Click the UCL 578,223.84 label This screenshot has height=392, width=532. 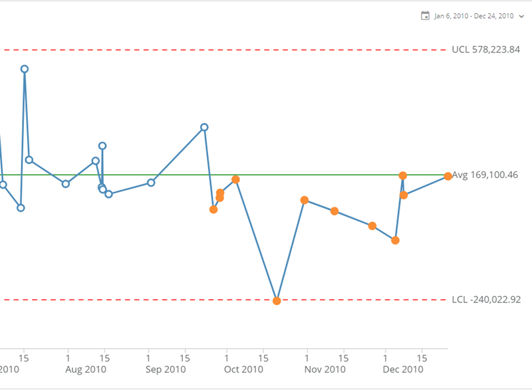(485, 50)
